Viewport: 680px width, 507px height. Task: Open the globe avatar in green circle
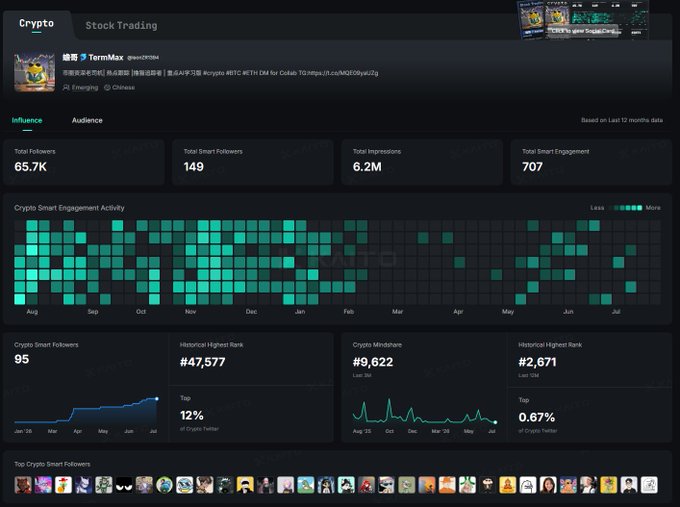164,485
